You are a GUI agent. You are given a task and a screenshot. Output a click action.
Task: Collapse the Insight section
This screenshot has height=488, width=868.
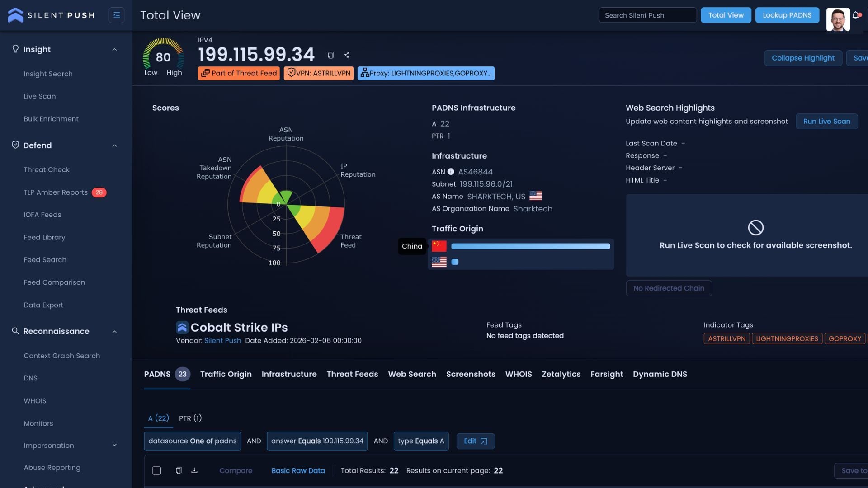pos(114,49)
